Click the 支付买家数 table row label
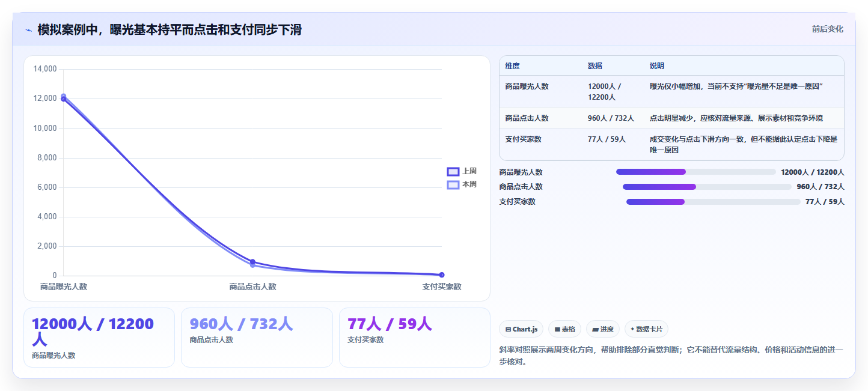Screen dimensions: 868x391 coord(524,139)
